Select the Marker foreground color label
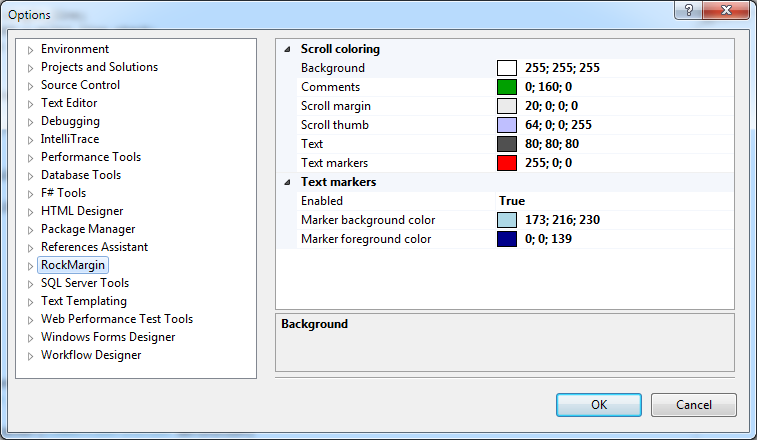The width and height of the screenshot is (757, 440). (x=366, y=239)
